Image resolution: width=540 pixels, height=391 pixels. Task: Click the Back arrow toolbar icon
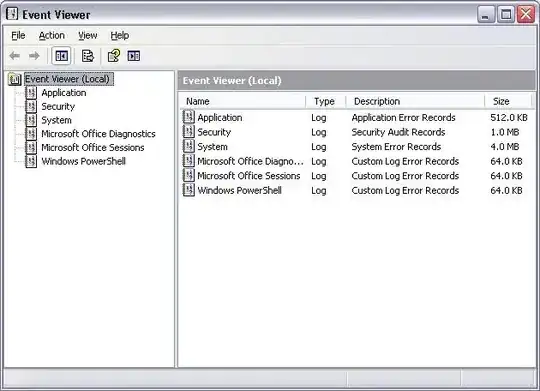pos(14,55)
